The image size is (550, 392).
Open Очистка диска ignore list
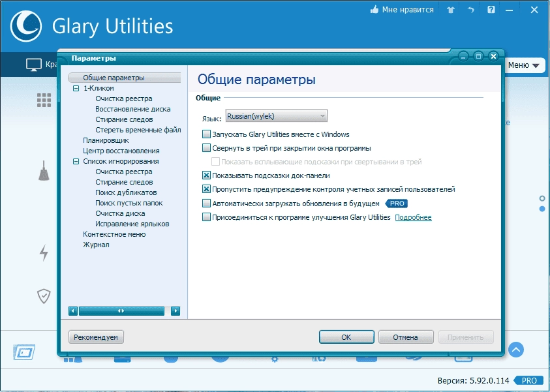120,213
